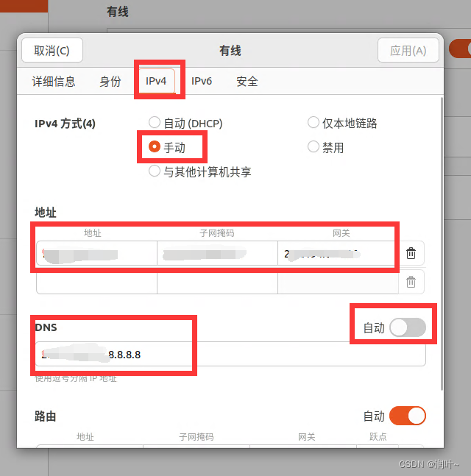Image resolution: width=471 pixels, height=476 pixels.
Task: Select the Disable (禁用) radio option
Action: (x=314, y=147)
